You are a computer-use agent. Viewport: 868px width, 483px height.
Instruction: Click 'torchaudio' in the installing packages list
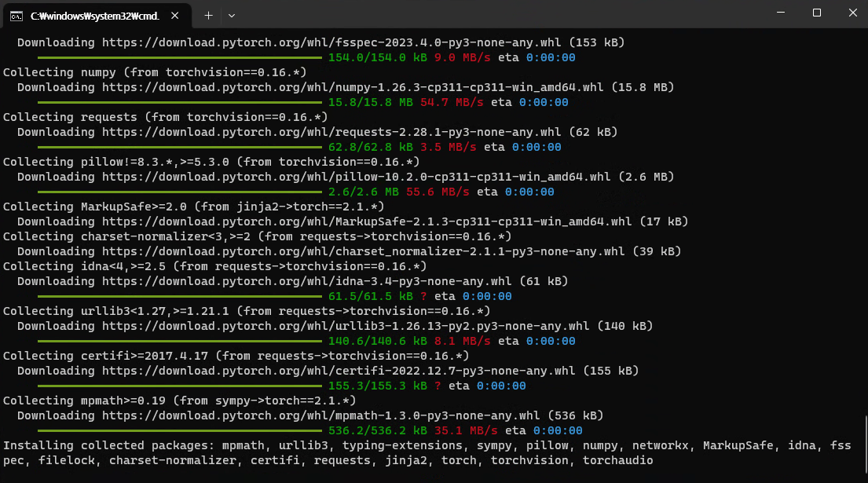(617, 461)
